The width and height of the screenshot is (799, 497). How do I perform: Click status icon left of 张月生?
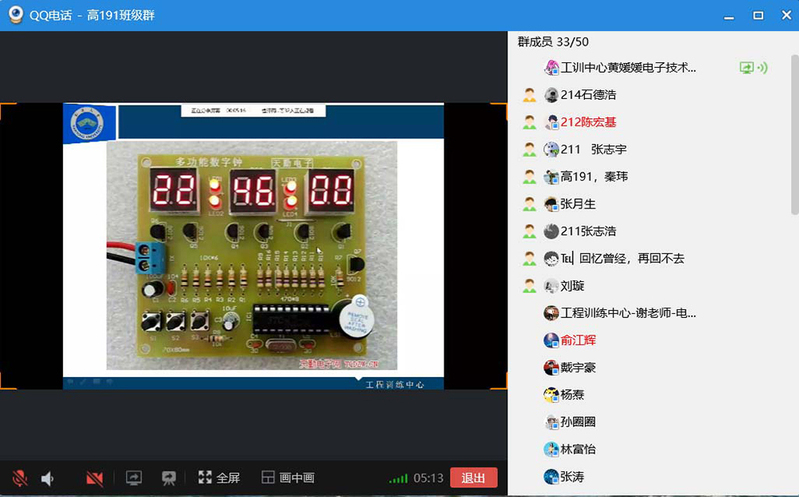529,204
